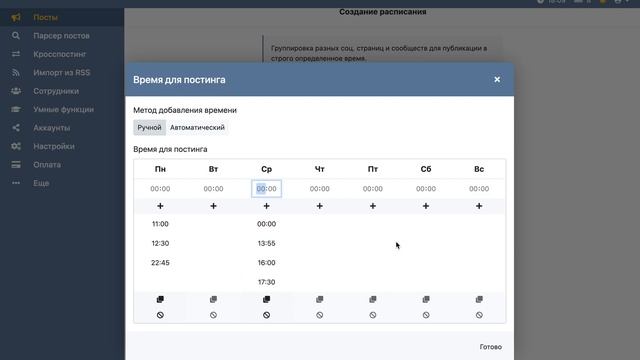Click the Готово button
This screenshot has height=360, width=640.
(x=491, y=347)
